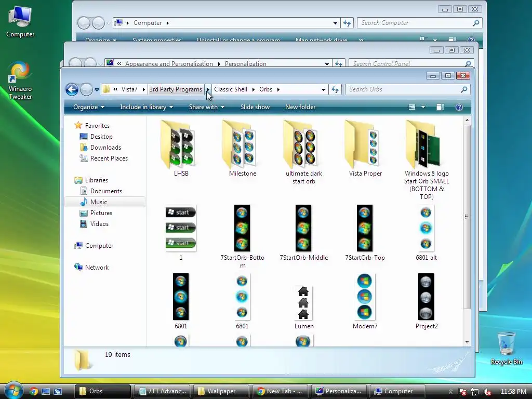Click 3rd Party Programs breadcrumb

[176, 89]
